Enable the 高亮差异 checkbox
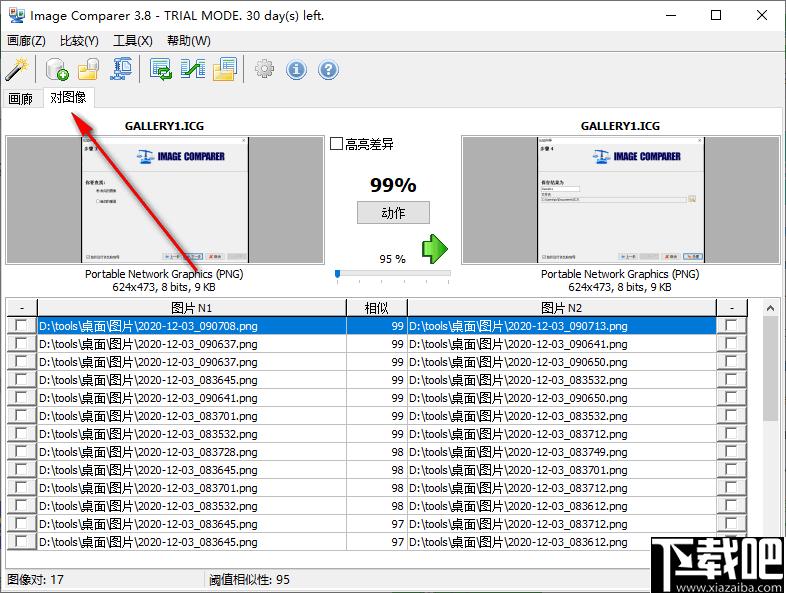Viewport: 786px width, 593px height. [x=336, y=144]
